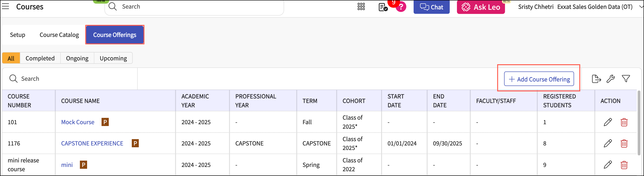Click the pink help question mark icon

point(401,7)
